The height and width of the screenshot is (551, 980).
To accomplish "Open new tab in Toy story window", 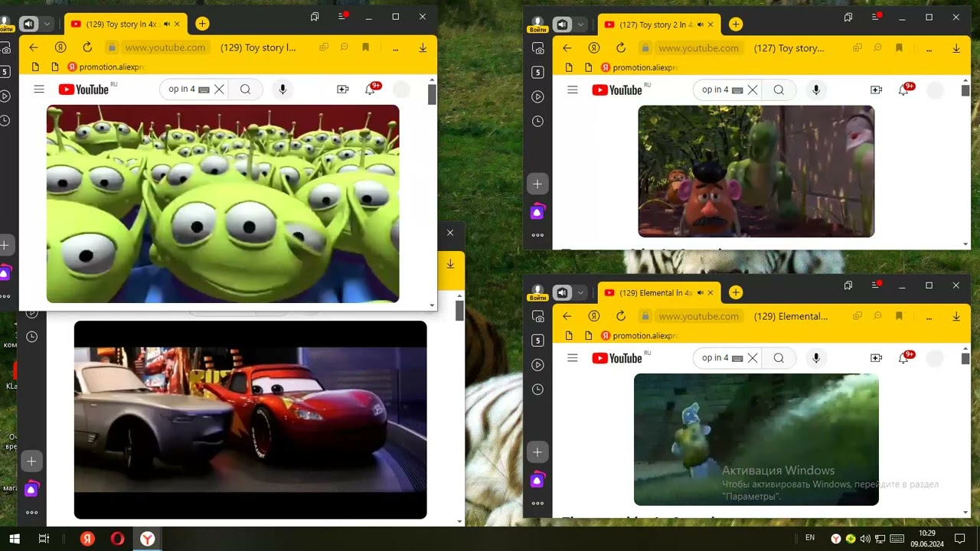I will (x=202, y=24).
